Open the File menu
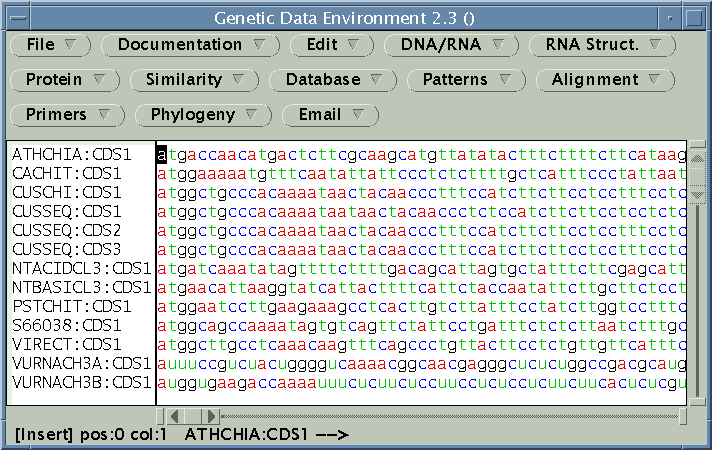712x450 pixels. (50, 45)
